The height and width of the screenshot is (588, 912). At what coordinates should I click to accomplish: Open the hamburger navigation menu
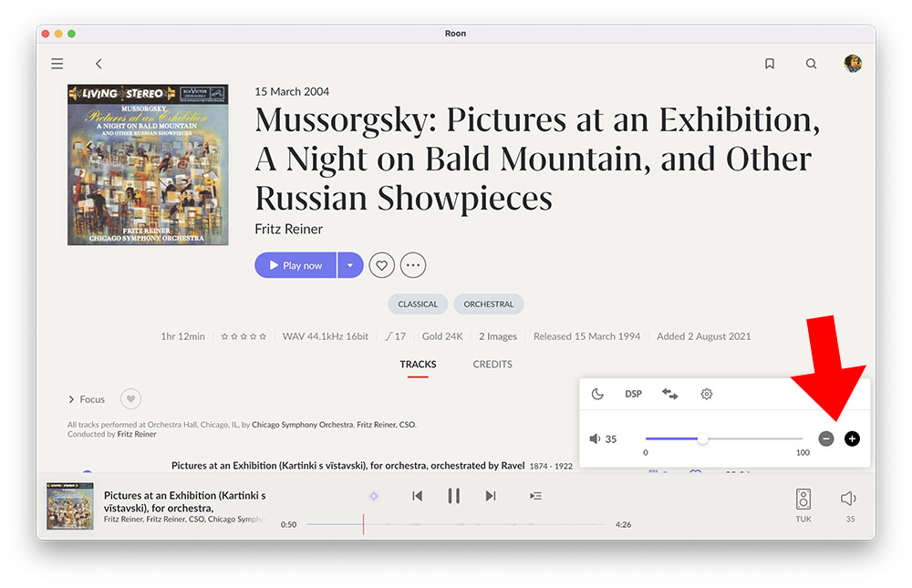[x=57, y=64]
